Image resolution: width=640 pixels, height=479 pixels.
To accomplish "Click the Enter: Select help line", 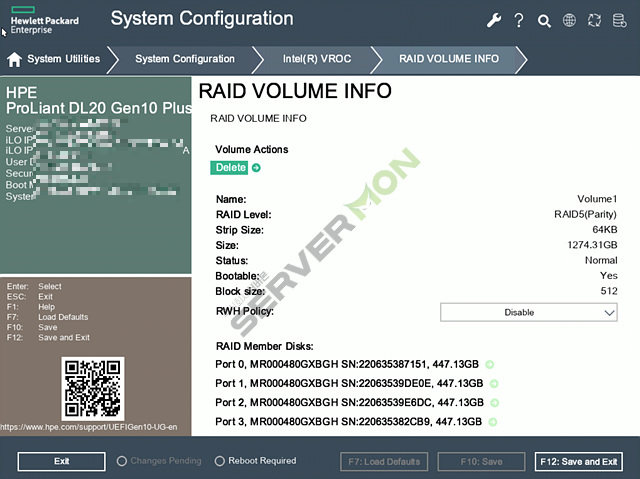I will (x=34, y=286).
